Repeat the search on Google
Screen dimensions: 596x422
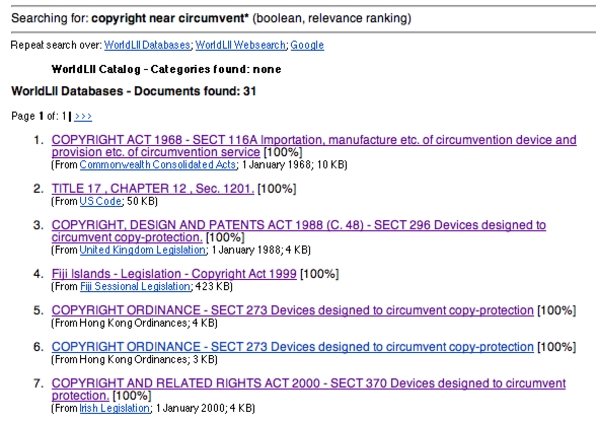[x=307, y=45]
